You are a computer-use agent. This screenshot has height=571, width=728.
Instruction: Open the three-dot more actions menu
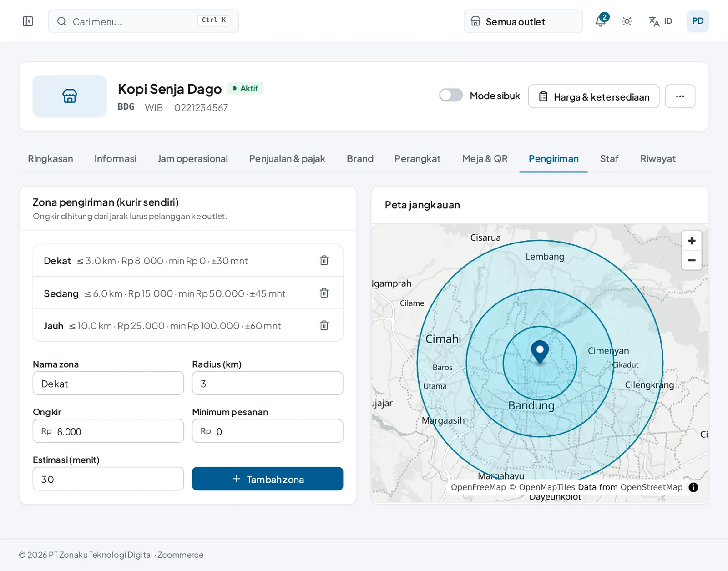point(680,96)
